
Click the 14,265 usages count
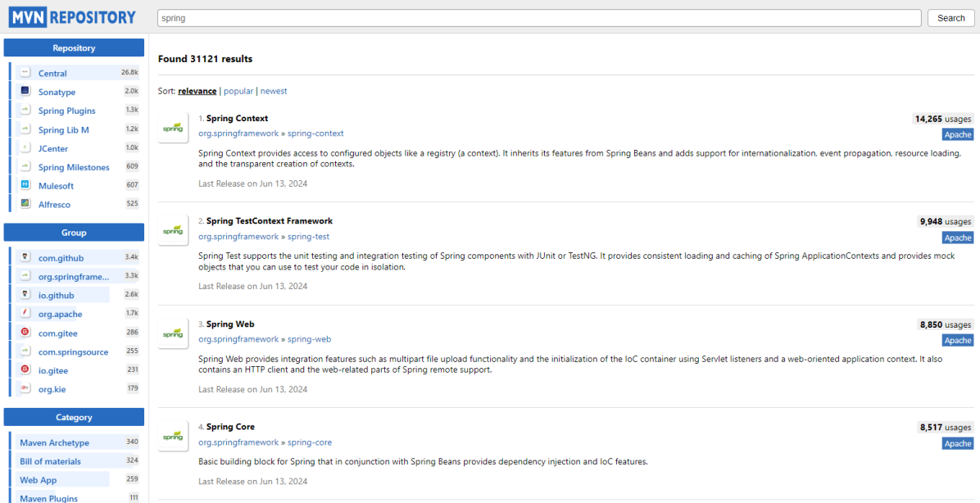point(943,119)
